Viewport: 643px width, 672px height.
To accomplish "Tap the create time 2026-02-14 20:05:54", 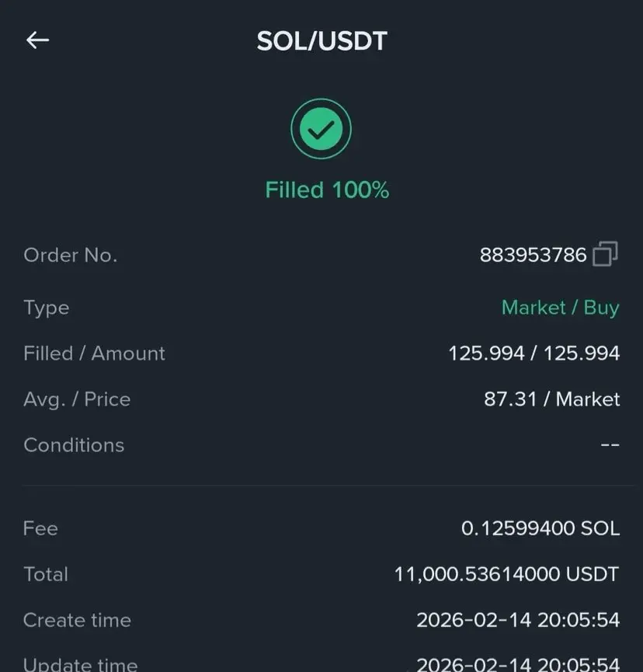I will 518,620.
